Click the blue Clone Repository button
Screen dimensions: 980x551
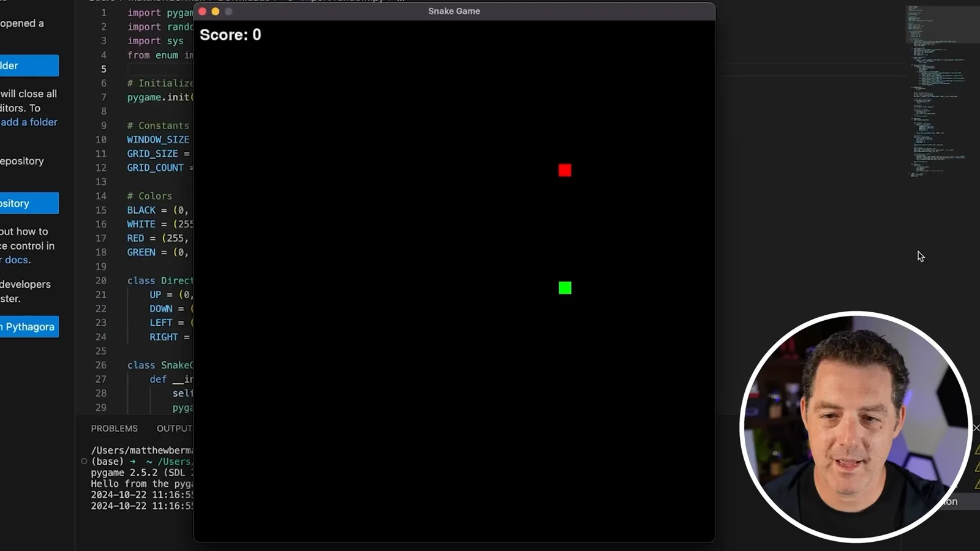point(29,203)
